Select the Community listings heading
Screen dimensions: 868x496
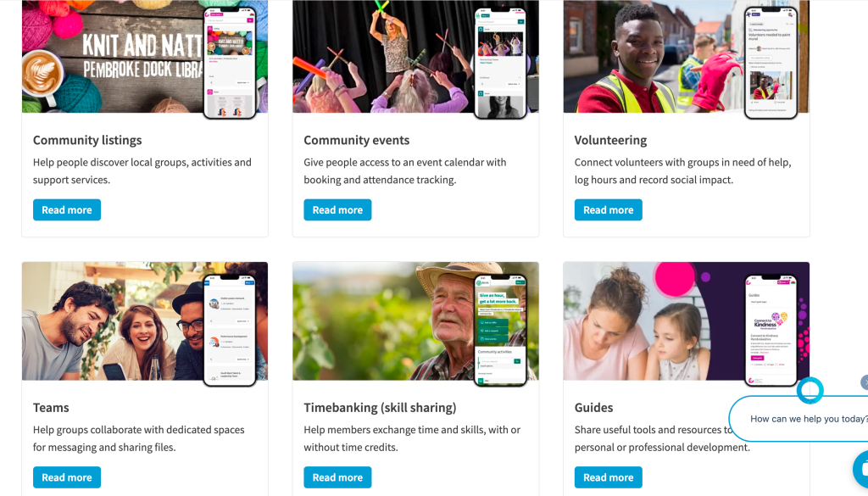pyautogui.click(x=87, y=140)
